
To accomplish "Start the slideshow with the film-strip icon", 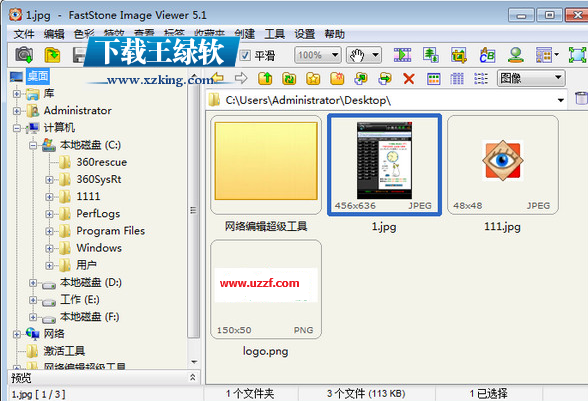I will 402,55.
